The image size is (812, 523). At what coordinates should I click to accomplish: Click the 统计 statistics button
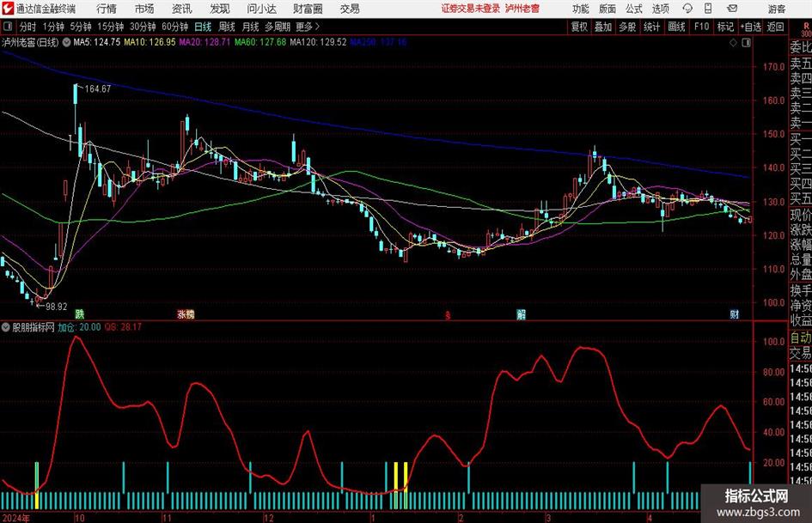click(652, 27)
